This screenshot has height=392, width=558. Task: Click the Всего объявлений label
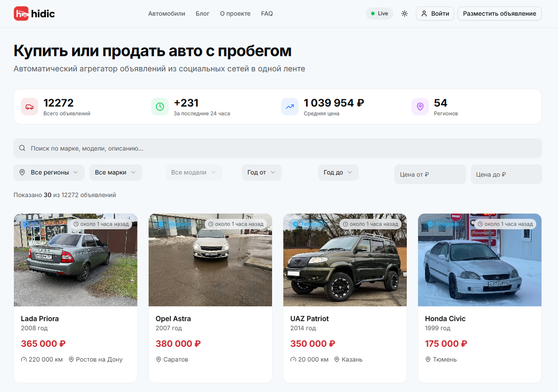pyautogui.click(x=67, y=113)
